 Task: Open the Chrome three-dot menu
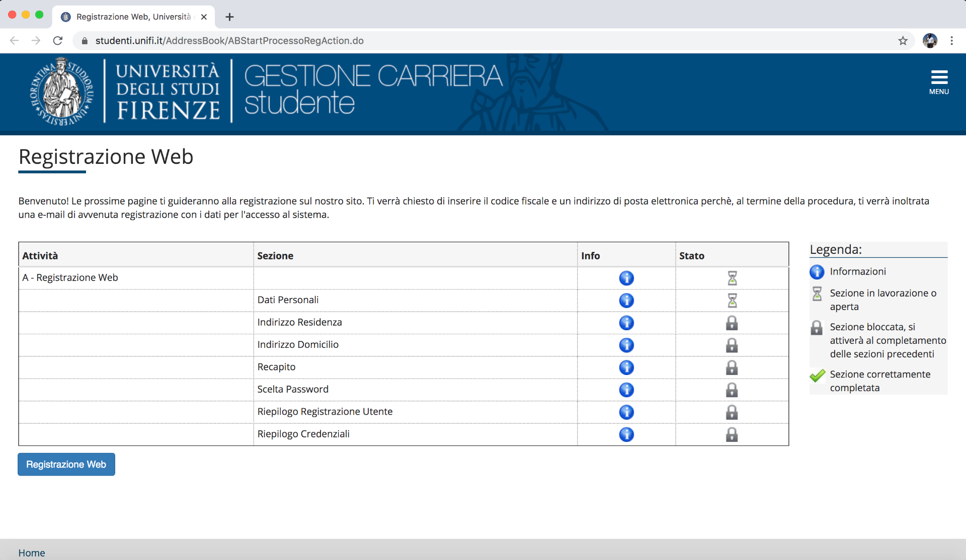951,41
